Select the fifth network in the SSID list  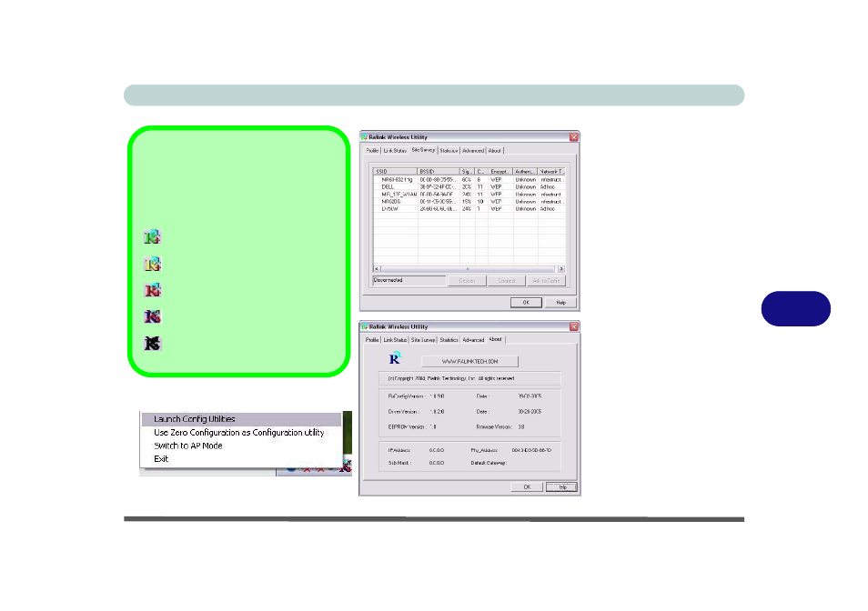click(x=469, y=209)
